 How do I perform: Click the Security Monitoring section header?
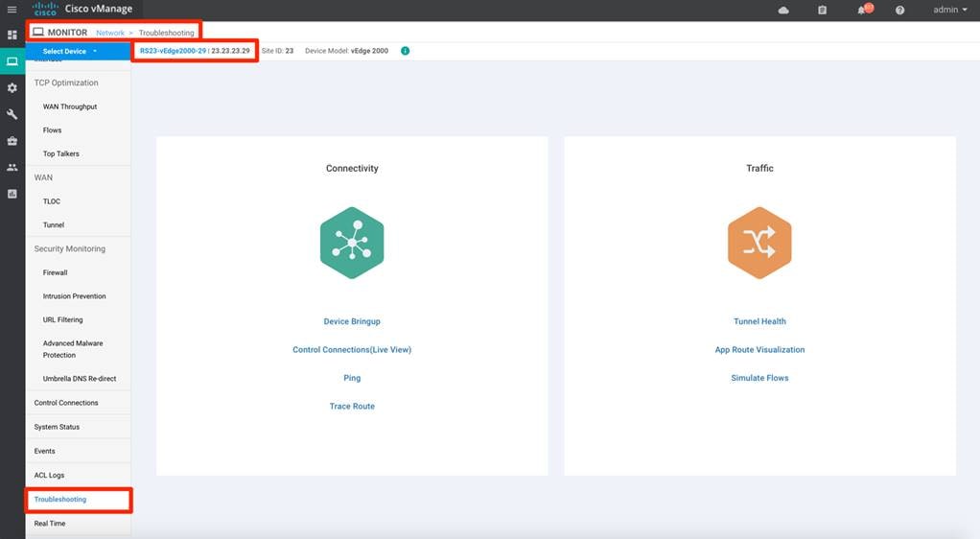pyautogui.click(x=69, y=248)
